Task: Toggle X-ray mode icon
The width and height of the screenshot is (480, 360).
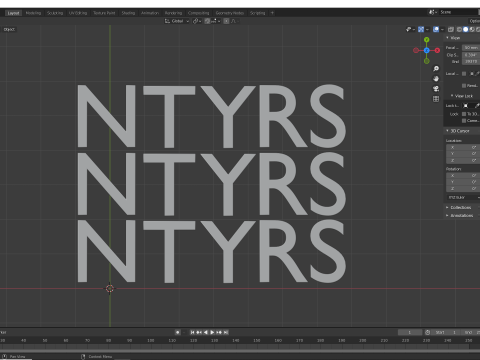Action: pos(451,29)
